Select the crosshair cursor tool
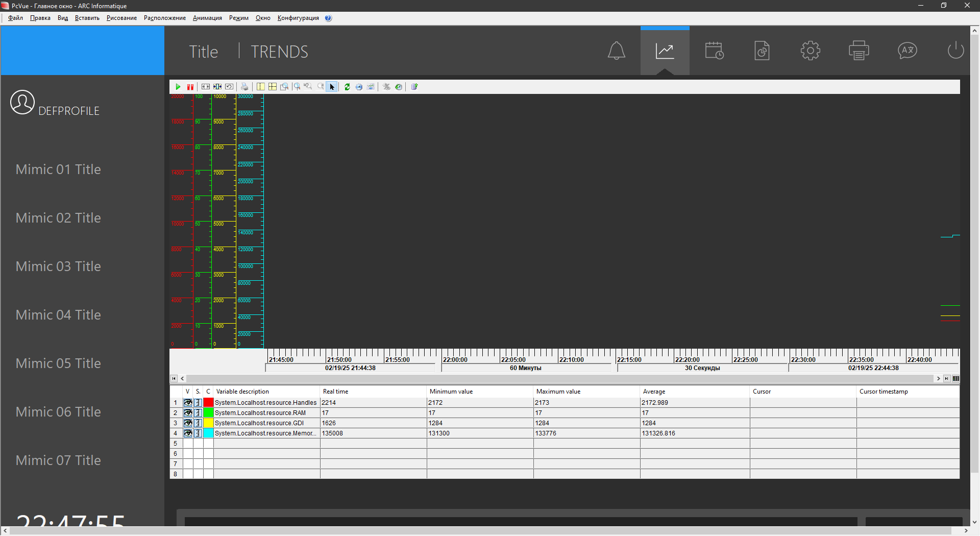This screenshot has height=536, width=980. [x=273, y=87]
